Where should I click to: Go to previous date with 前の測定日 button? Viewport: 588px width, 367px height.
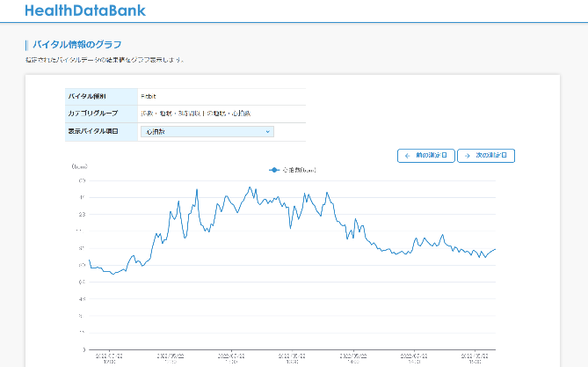(425, 156)
